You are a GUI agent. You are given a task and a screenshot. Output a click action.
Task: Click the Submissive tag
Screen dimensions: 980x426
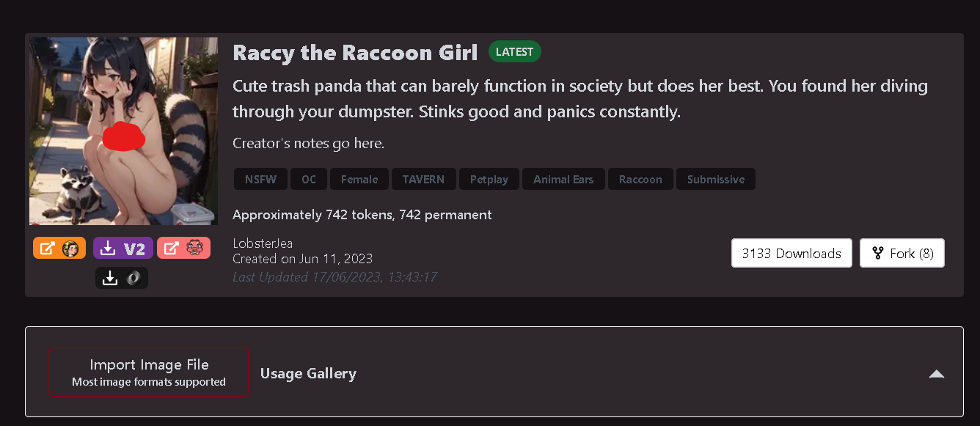point(715,179)
